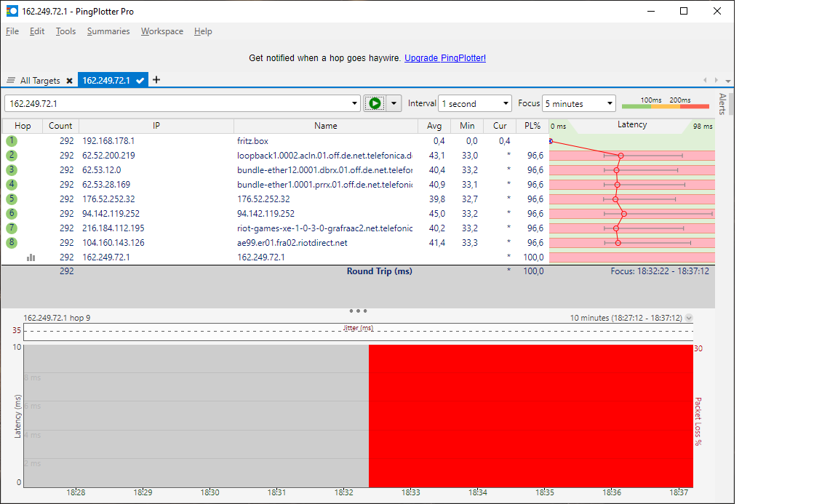Click the red packet loss area in timeline

[x=531, y=416]
